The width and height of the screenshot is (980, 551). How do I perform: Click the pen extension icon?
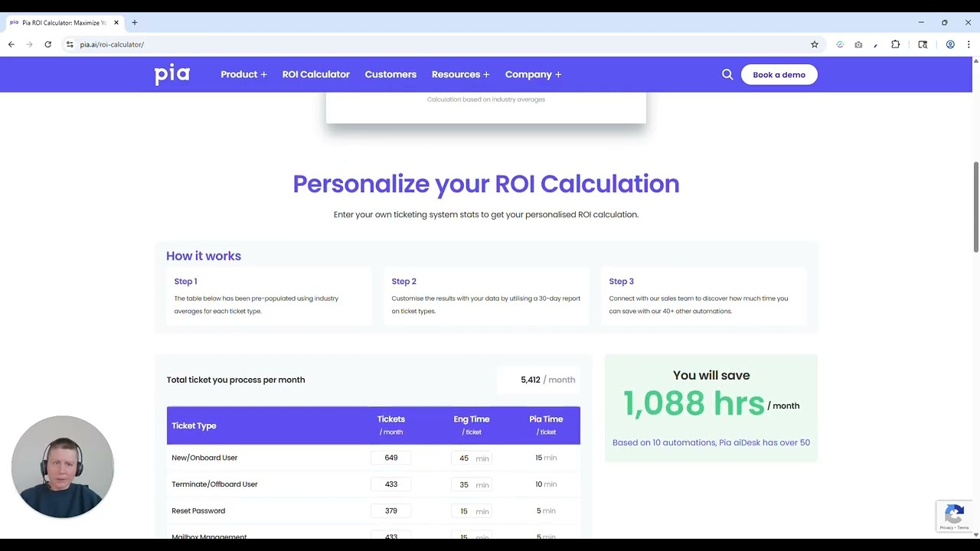pos(876,44)
